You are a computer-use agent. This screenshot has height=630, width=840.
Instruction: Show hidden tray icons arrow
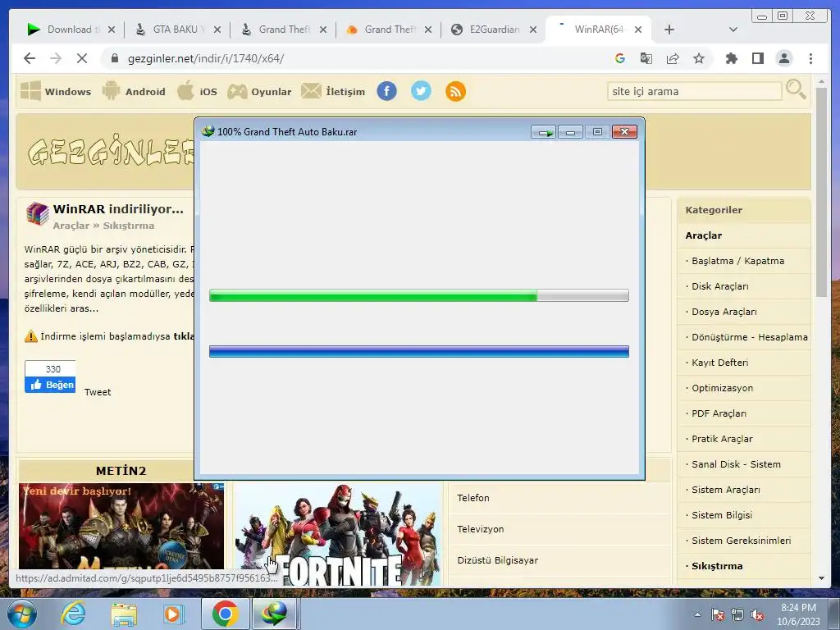pyautogui.click(x=697, y=615)
